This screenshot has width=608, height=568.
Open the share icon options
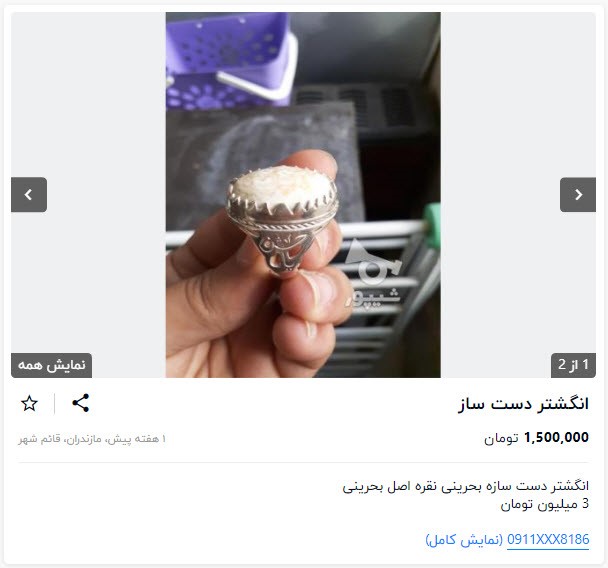tap(81, 403)
